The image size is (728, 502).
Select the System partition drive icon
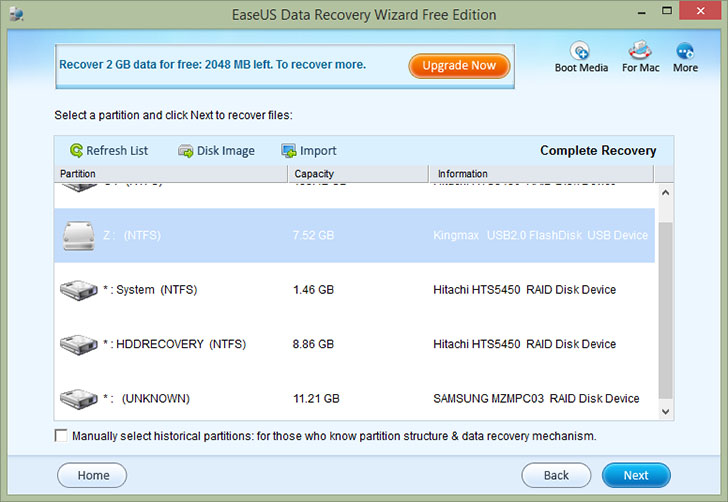(78, 290)
